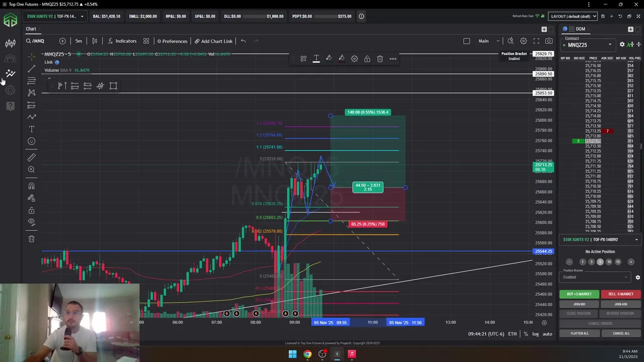Change the 5m timeframe interval
The image size is (644, 362).
[x=78, y=41]
